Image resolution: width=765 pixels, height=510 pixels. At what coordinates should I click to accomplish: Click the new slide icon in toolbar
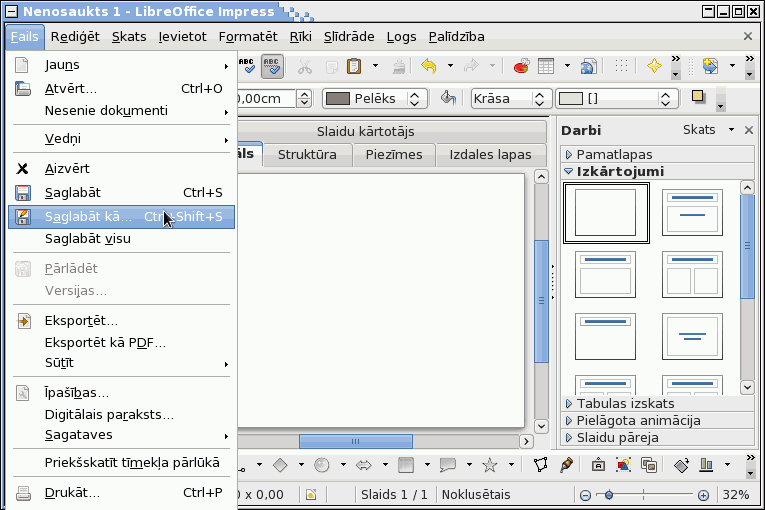click(710, 65)
